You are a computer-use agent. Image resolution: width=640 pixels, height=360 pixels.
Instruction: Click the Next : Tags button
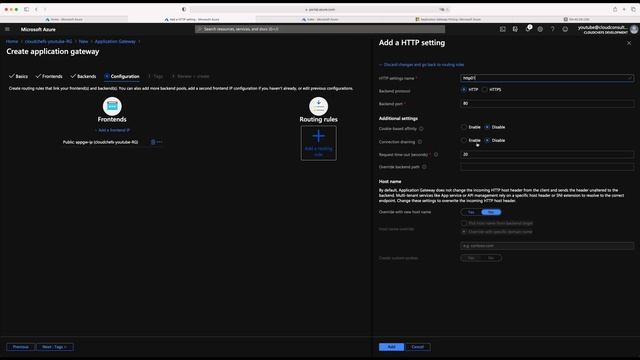coord(55,347)
